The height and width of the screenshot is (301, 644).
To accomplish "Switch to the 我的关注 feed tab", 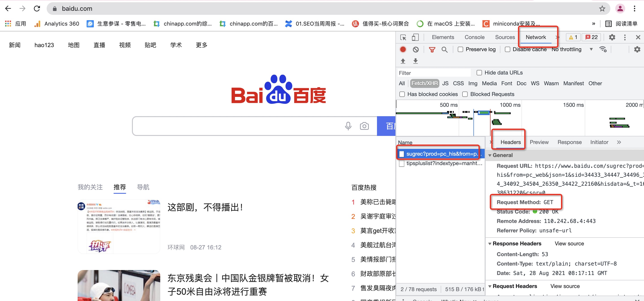I will (x=90, y=187).
